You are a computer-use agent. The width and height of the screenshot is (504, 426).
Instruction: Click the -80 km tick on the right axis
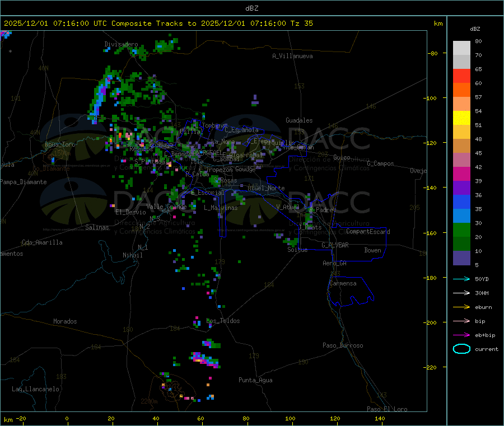(433, 53)
